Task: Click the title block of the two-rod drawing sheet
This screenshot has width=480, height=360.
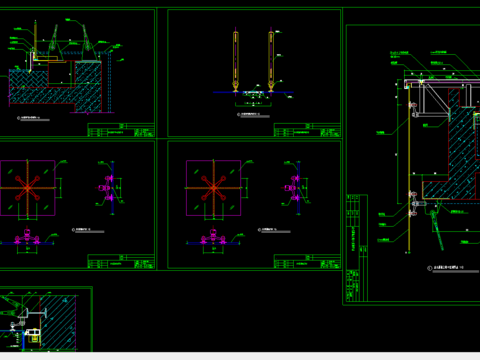Action: click(x=307, y=130)
